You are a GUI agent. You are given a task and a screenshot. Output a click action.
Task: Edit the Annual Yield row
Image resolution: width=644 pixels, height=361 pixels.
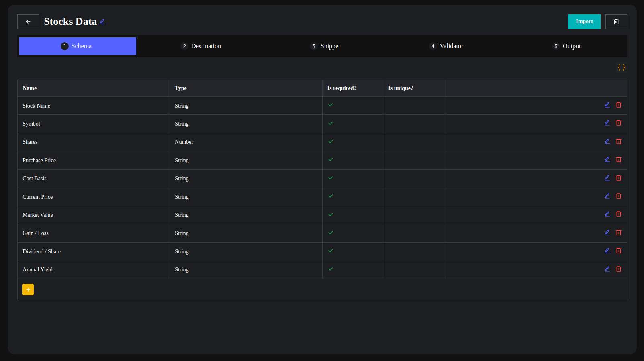coord(607,269)
